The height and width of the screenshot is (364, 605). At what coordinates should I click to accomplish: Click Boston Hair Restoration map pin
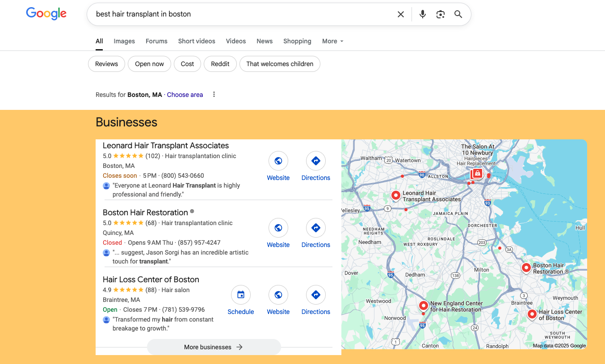pyautogui.click(x=526, y=268)
